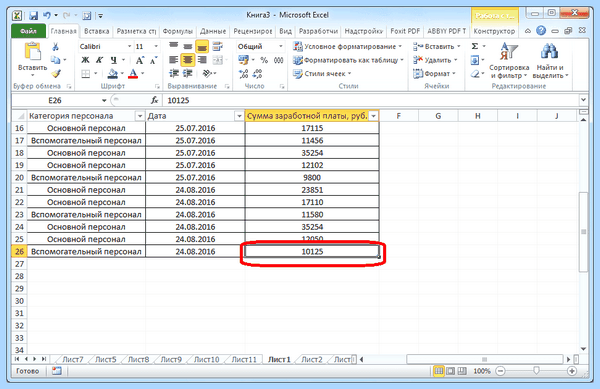Click Вставить in the Ячейки group
The height and width of the screenshot is (389, 600).
tap(436, 46)
